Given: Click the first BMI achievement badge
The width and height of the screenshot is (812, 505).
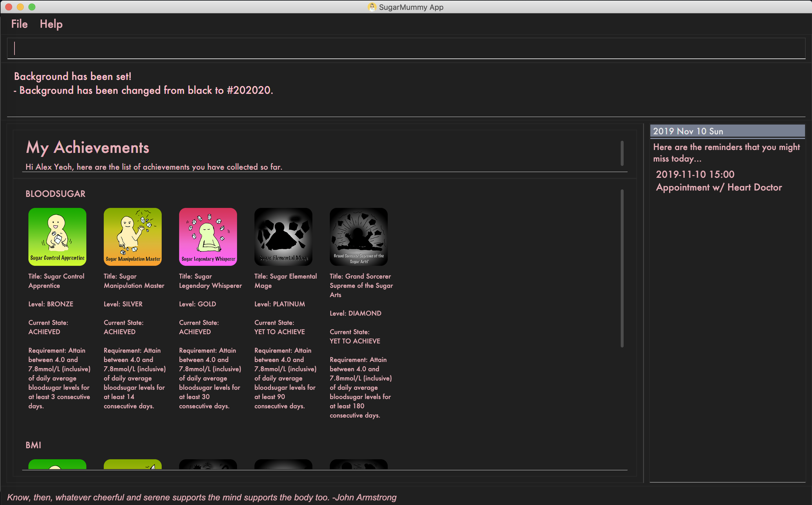Looking at the screenshot, I should (57, 464).
